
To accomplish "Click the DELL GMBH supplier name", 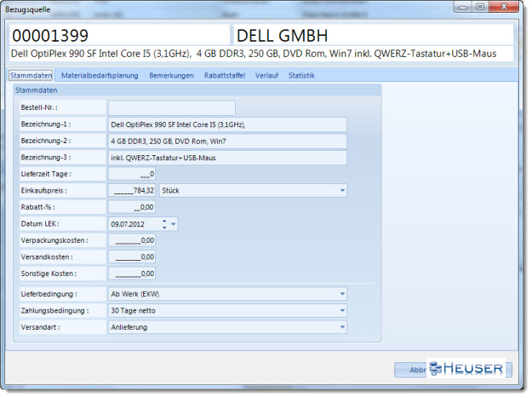I will [282, 36].
